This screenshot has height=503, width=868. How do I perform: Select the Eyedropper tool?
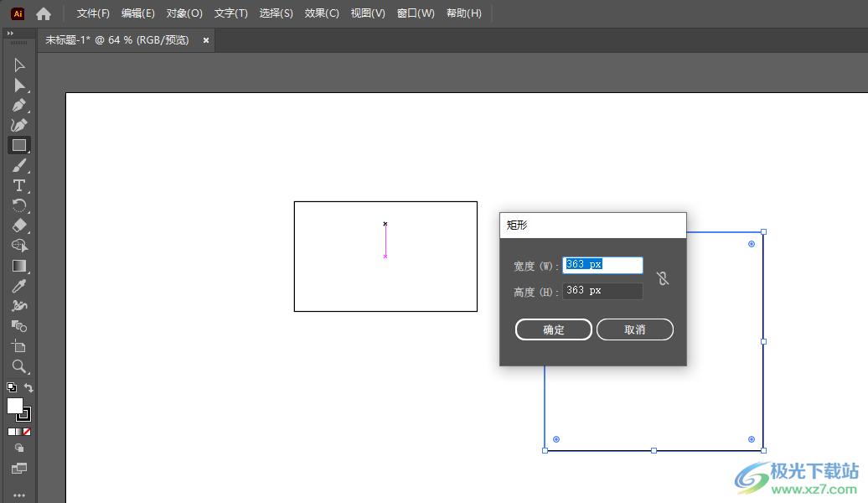click(x=18, y=286)
